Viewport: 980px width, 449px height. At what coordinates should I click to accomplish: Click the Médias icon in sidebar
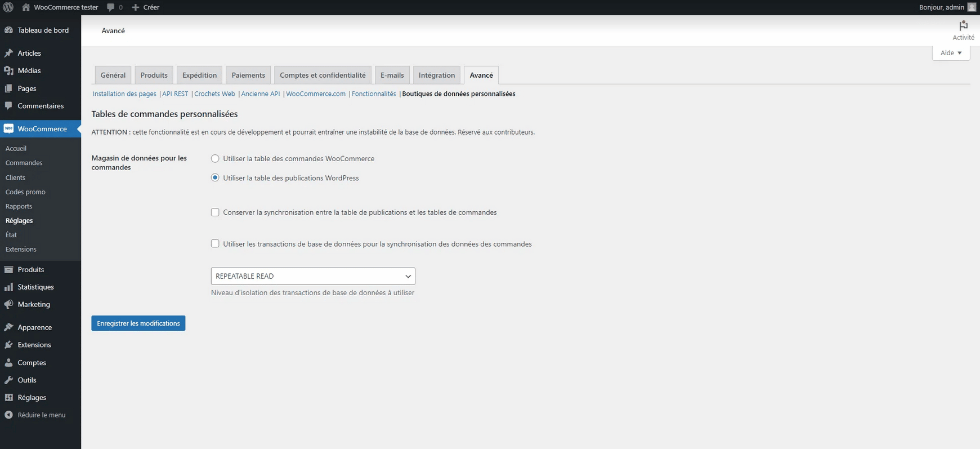pyautogui.click(x=8, y=70)
